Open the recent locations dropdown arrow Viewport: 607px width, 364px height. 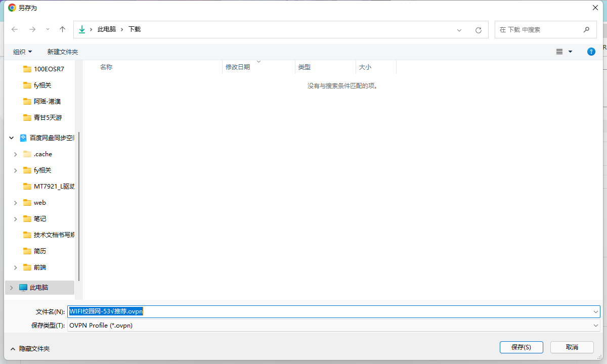[48, 29]
